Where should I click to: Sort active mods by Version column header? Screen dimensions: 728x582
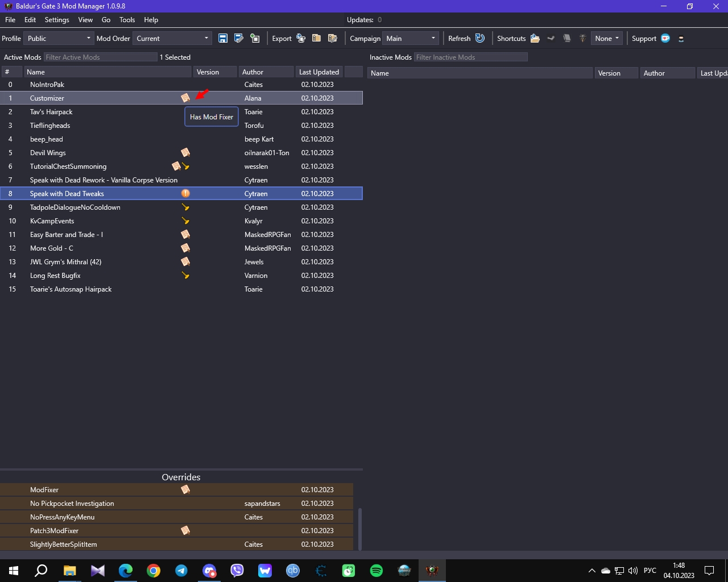[215, 72]
